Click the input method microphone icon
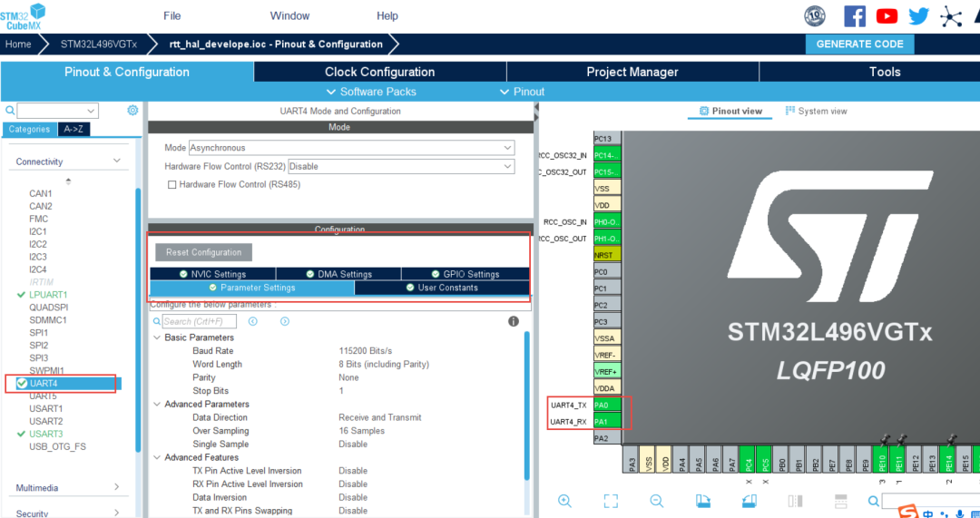The image size is (980, 518). 960,513
